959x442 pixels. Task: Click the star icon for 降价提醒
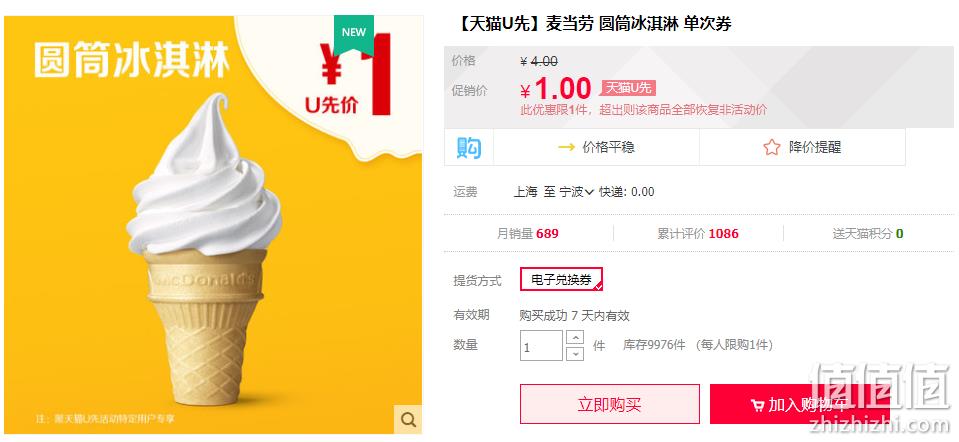click(772, 147)
